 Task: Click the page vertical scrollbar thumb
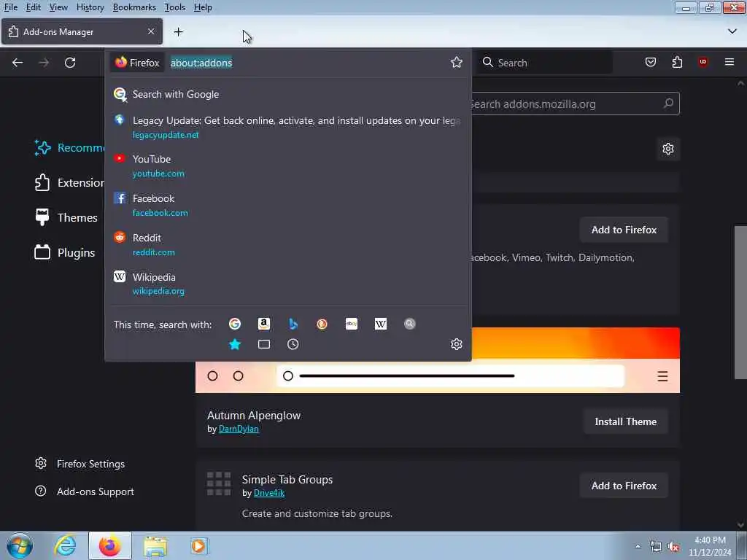pyautogui.click(x=740, y=303)
